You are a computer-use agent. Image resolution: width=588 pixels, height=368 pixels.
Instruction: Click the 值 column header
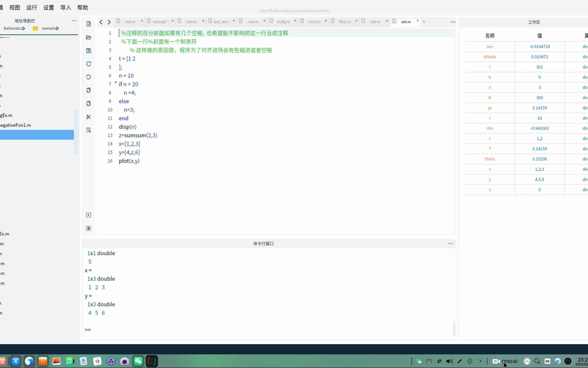539,35
